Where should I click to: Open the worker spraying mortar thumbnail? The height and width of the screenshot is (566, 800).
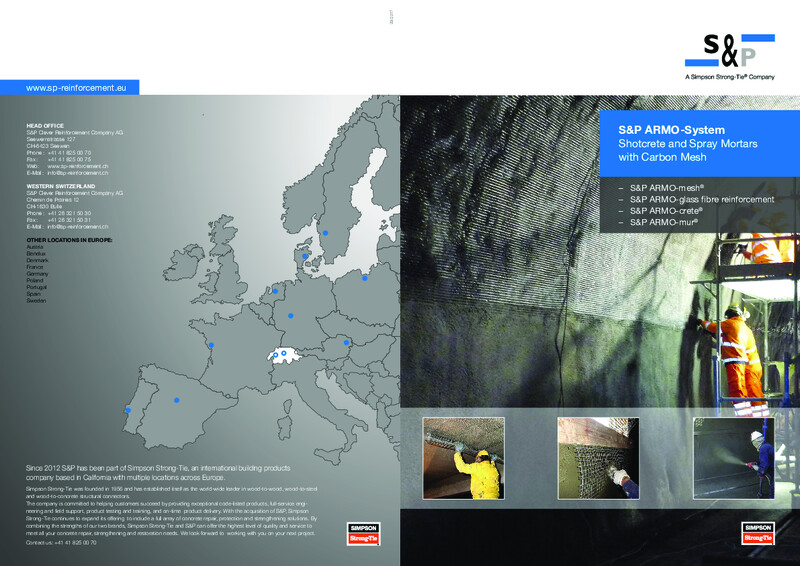734,458
